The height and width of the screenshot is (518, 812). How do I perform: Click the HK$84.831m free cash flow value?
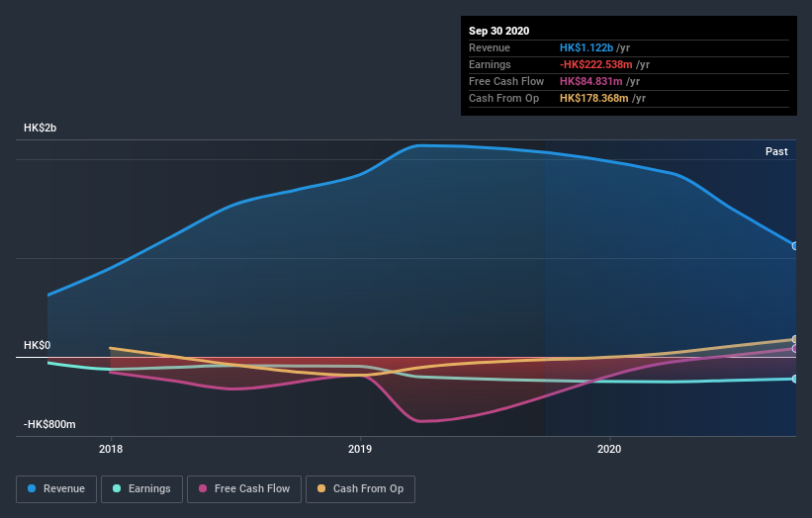[x=590, y=81]
